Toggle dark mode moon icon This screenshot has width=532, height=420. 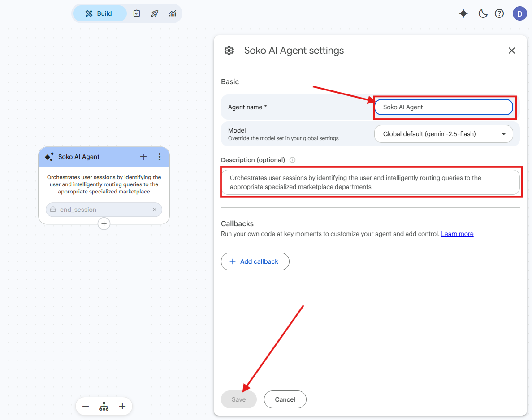pos(482,13)
